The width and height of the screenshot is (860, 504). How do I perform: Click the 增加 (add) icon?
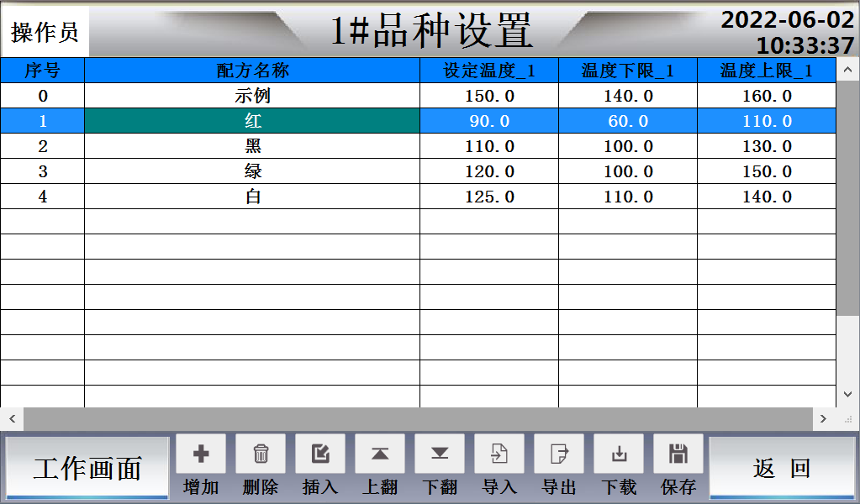[199, 454]
